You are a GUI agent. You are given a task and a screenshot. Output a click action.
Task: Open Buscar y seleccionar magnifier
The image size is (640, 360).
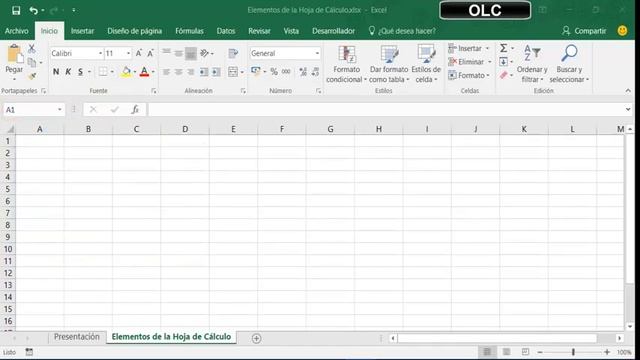(x=569, y=64)
